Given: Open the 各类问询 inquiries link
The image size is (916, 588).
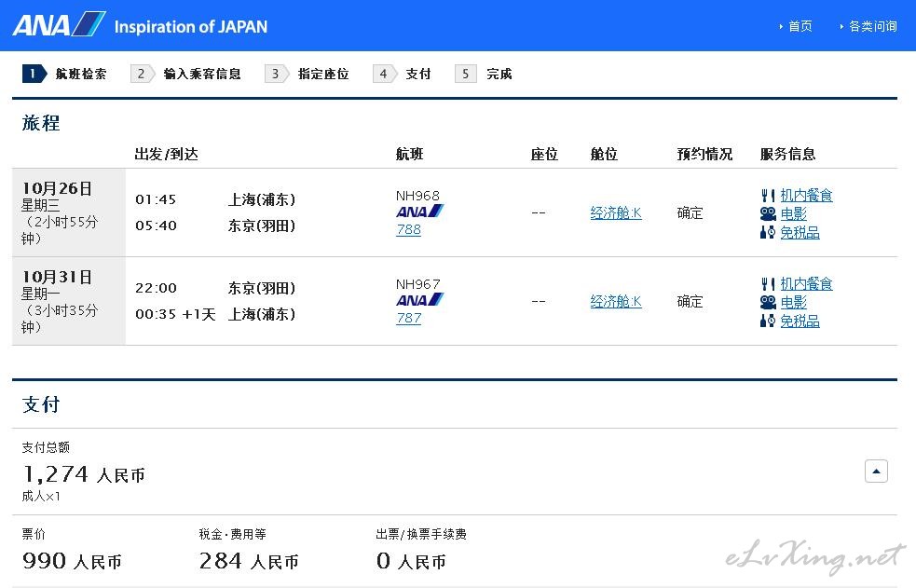Looking at the screenshot, I should click(x=873, y=26).
